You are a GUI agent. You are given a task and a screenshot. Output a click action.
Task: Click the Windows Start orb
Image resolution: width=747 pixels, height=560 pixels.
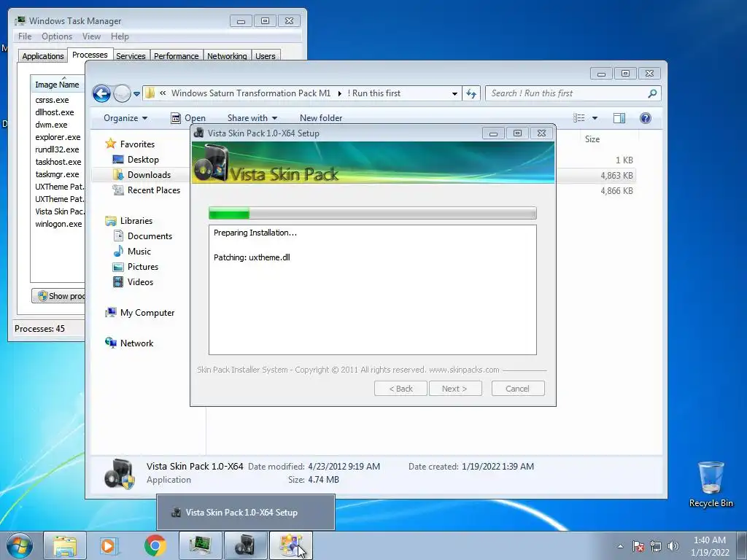click(20, 545)
